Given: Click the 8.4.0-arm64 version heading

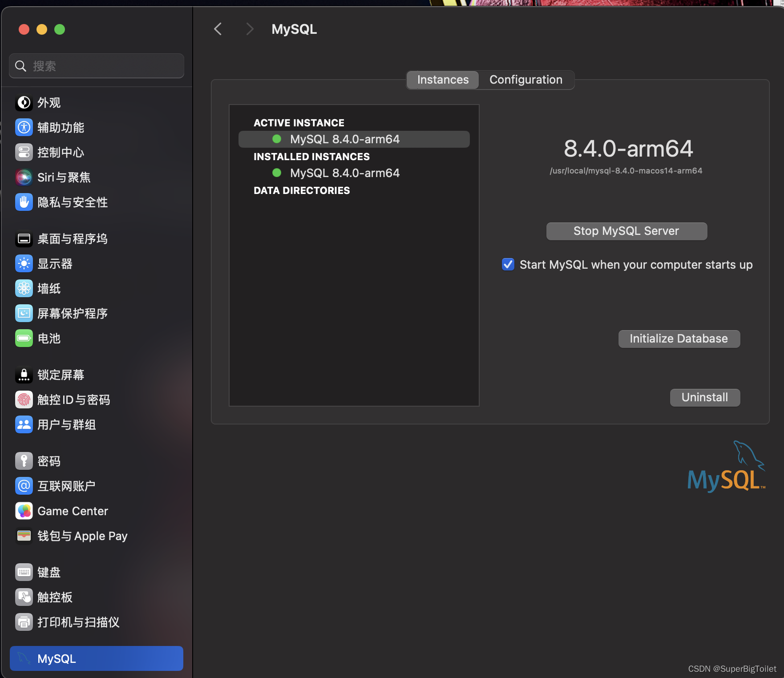Looking at the screenshot, I should coord(628,149).
